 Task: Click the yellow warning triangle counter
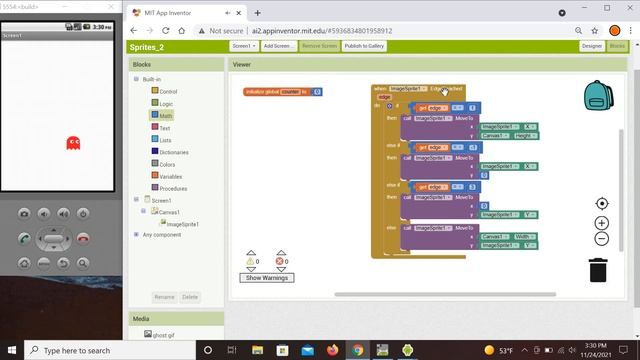[x=250, y=261]
